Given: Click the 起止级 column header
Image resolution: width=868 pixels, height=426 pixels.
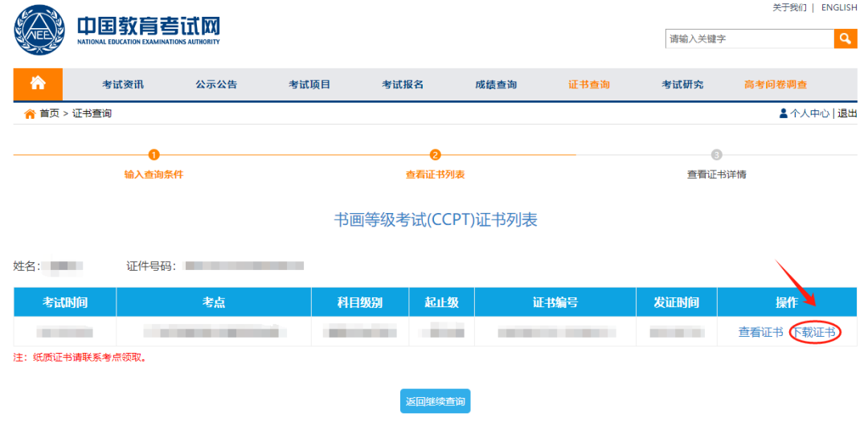Looking at the screenshot, I should click(x=441, y=302).
